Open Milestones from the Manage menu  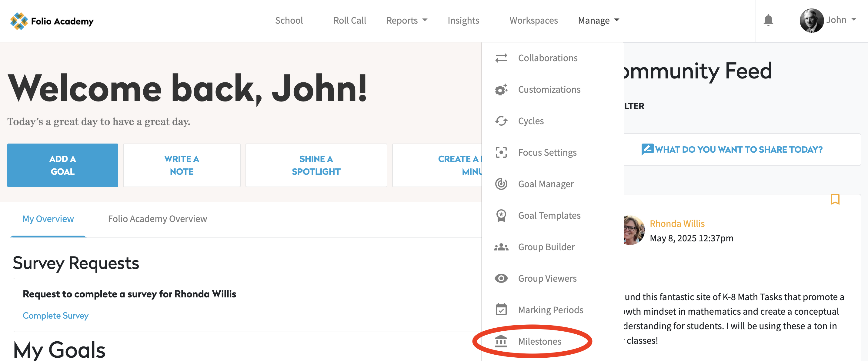[x=539, y=341]
